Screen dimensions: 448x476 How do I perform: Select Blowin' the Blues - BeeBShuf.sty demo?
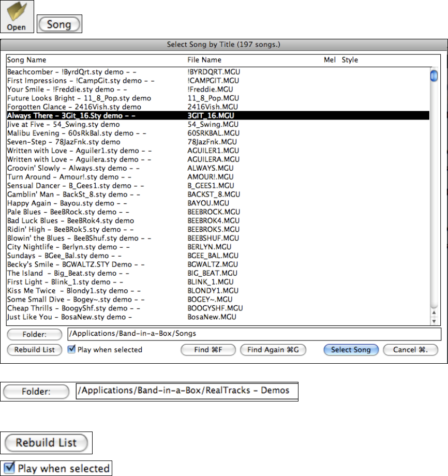(218, 239)
